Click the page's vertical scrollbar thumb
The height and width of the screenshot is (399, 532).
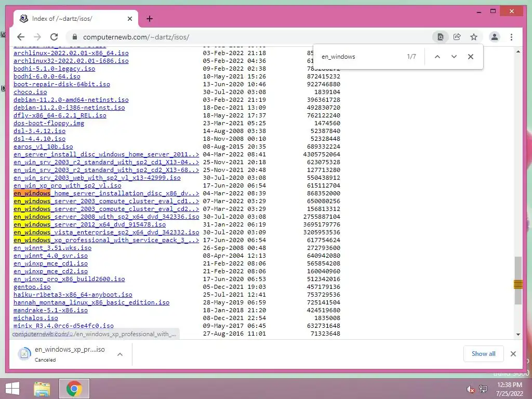tap(518, 281)
